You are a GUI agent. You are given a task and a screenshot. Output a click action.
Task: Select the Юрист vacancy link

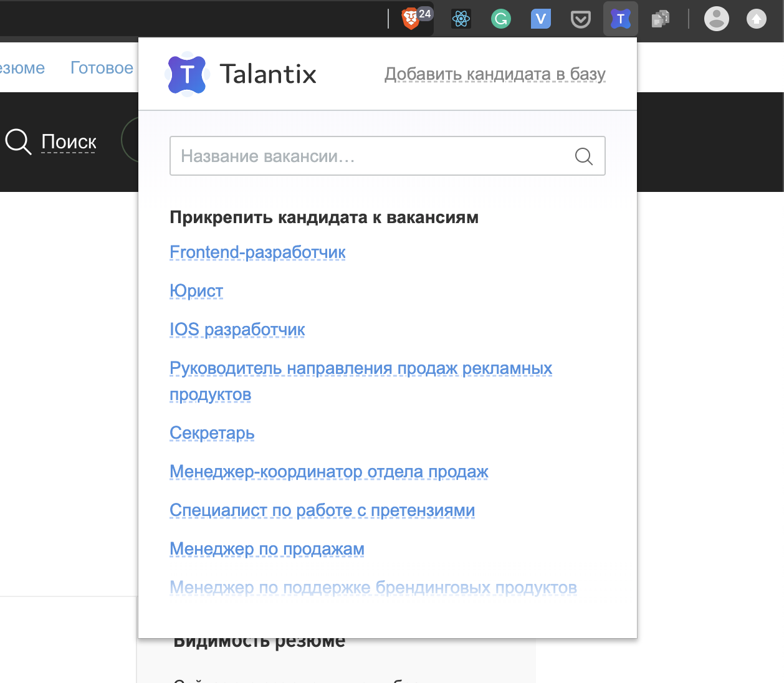196,291
